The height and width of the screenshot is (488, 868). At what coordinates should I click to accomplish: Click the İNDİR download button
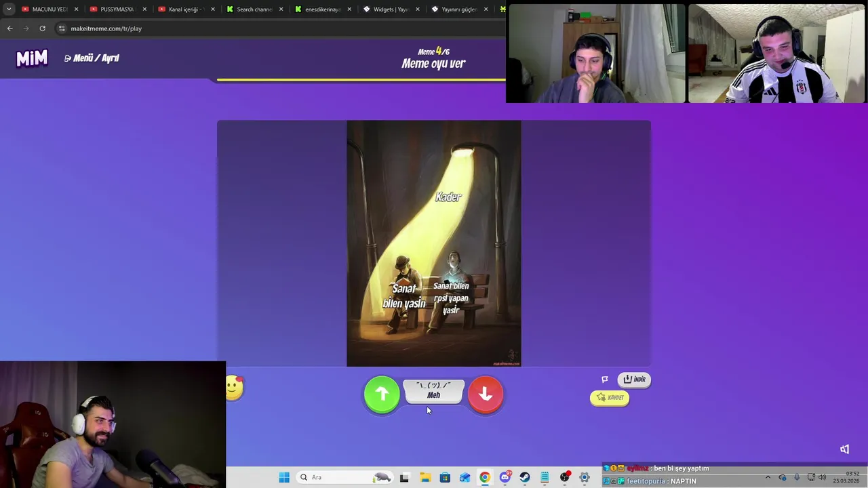coord(634,380)
